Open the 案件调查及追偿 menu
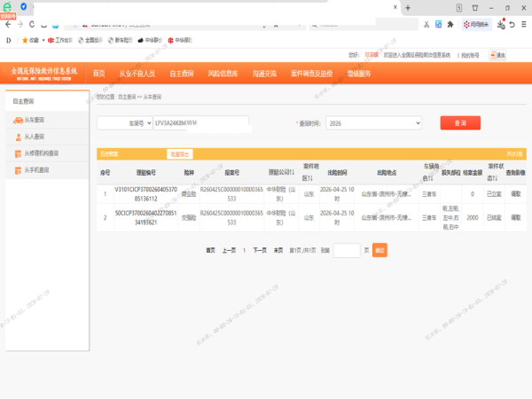Screen dimensions: 532x399 click(x=311, y=74)
